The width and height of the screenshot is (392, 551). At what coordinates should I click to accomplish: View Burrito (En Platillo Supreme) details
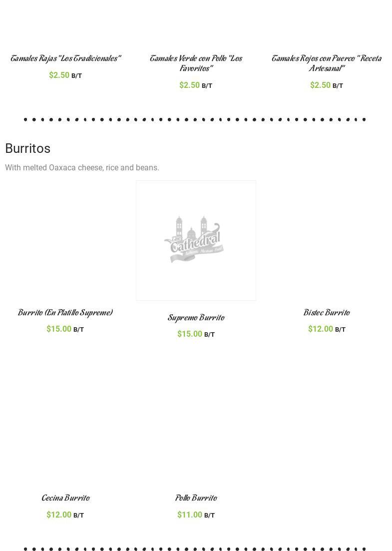[x=65, y=313]
